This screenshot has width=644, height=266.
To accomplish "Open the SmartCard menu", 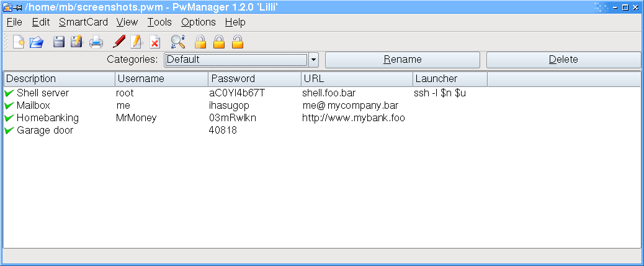I will (x=83, y=22).
